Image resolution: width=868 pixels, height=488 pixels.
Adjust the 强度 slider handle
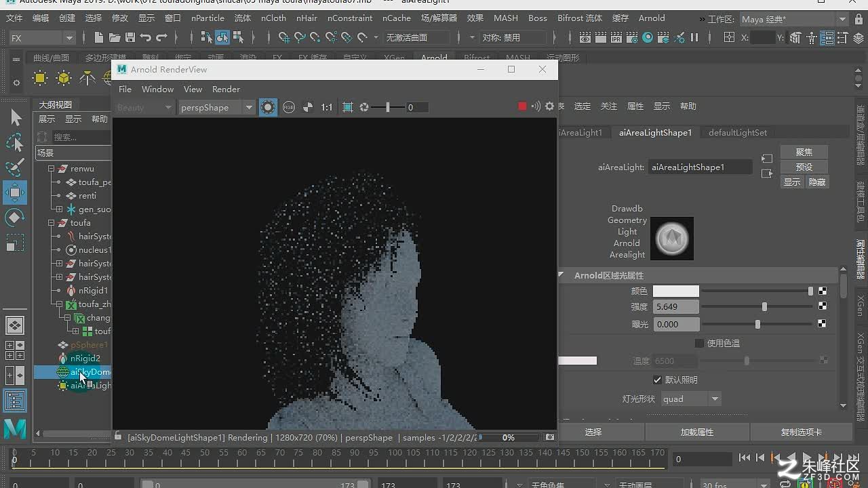point(764,307)
